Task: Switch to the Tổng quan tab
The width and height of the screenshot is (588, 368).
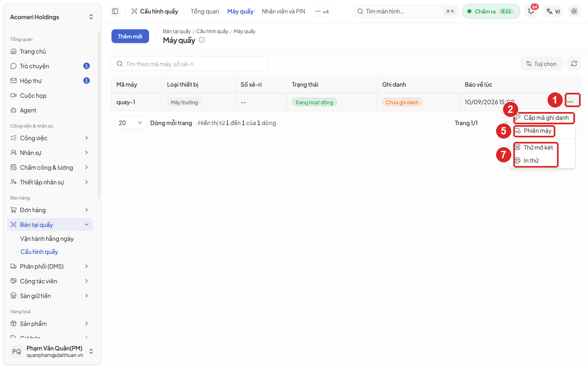Action: coord(205,11)
